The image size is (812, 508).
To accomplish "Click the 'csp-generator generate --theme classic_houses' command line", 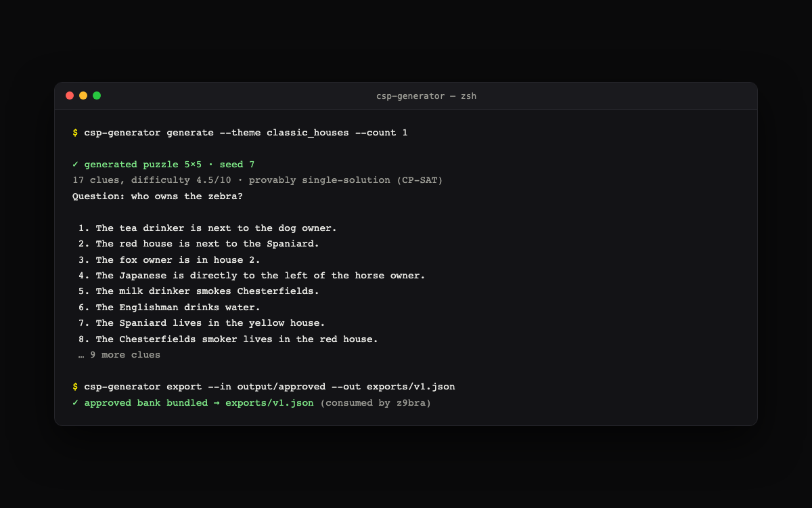I will pyautogui.click(x=240, y=133).
